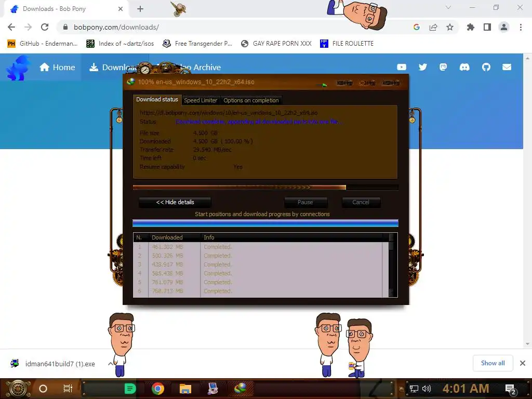Close the Chrome downloads shelf

(523, 363)
